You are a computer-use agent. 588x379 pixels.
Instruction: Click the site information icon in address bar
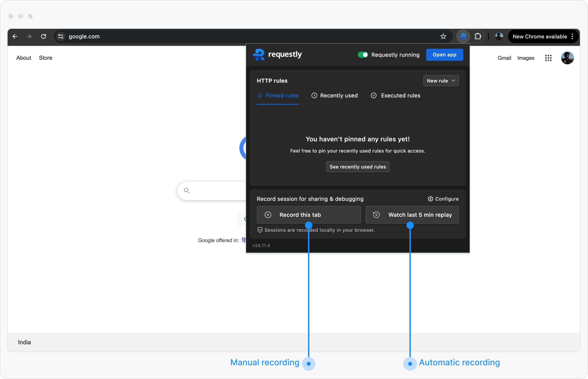(61, 36)
